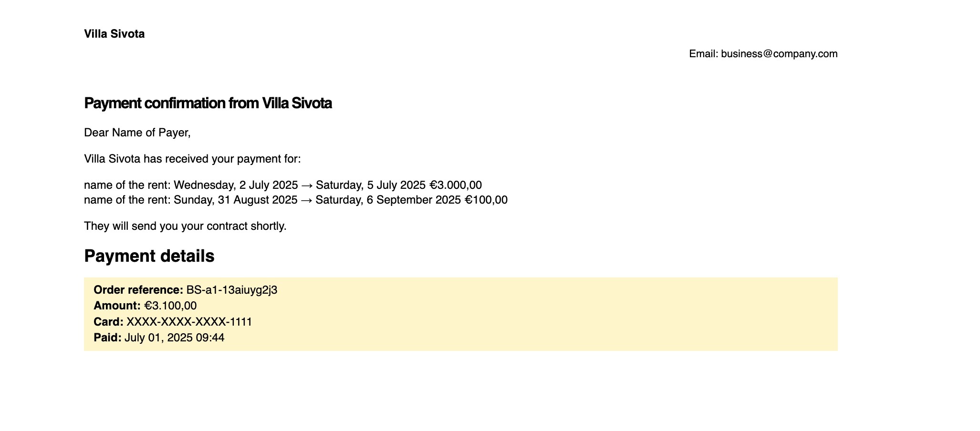
Task: Click the "Payment details" heading
Action: pos(149,256)
